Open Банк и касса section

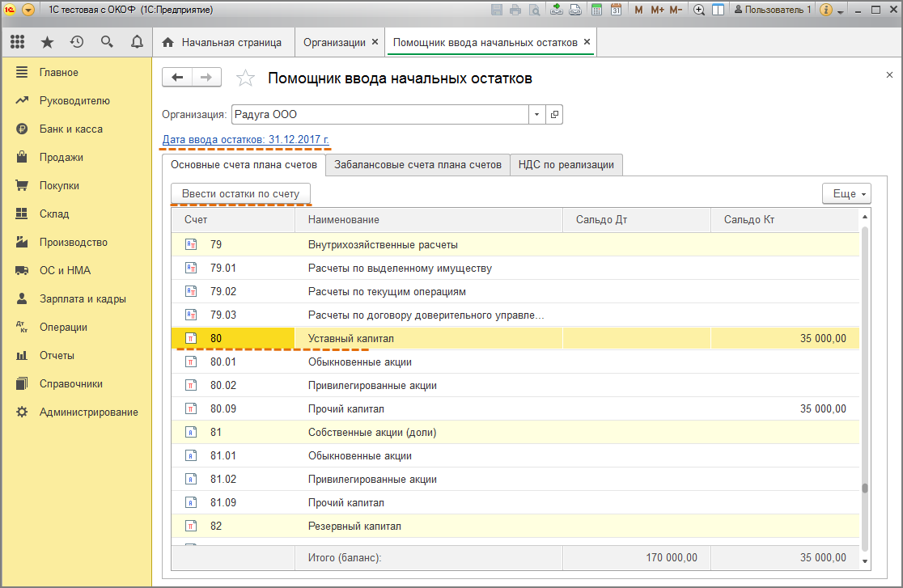point(70,129)
